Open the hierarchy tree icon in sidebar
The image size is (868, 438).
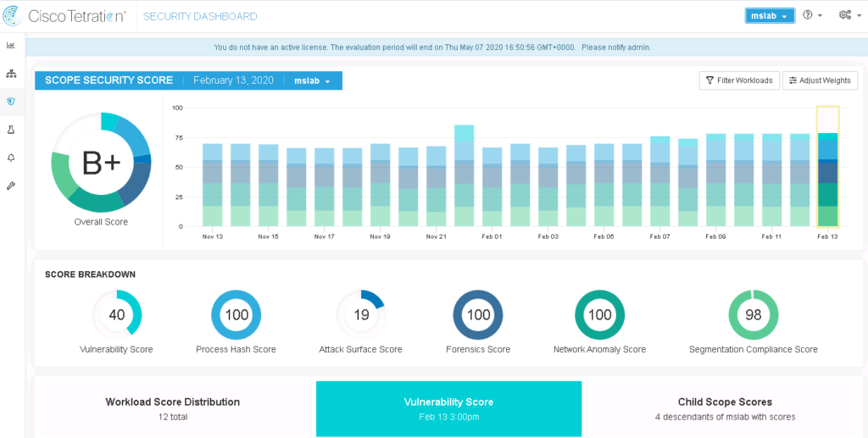coord(11,74)
